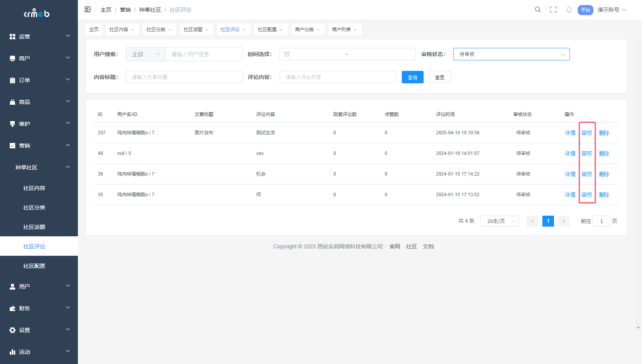This screenshot has height=364, width=642.
Task: Open the 用户搜索 全部 dropdown
Action: pos(146,54)
